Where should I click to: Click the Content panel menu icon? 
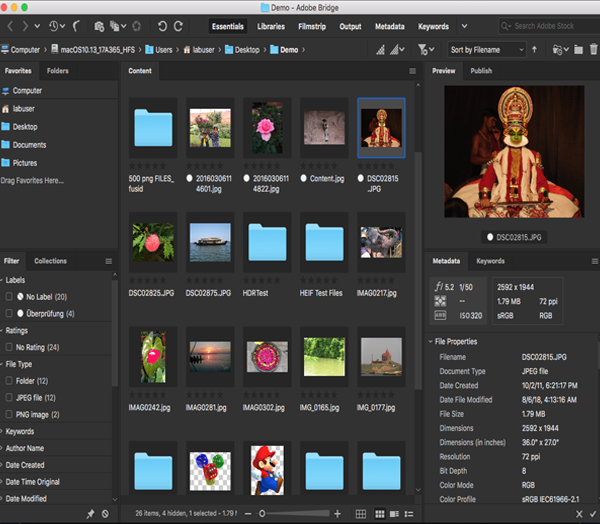click(412, 71)
